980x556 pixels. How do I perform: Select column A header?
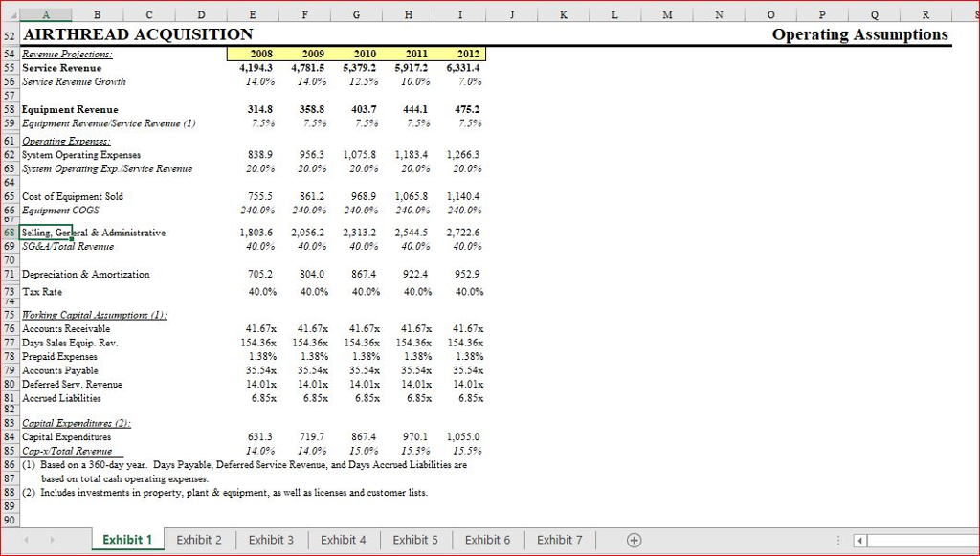pyautogui.click(x=46, y=15)
